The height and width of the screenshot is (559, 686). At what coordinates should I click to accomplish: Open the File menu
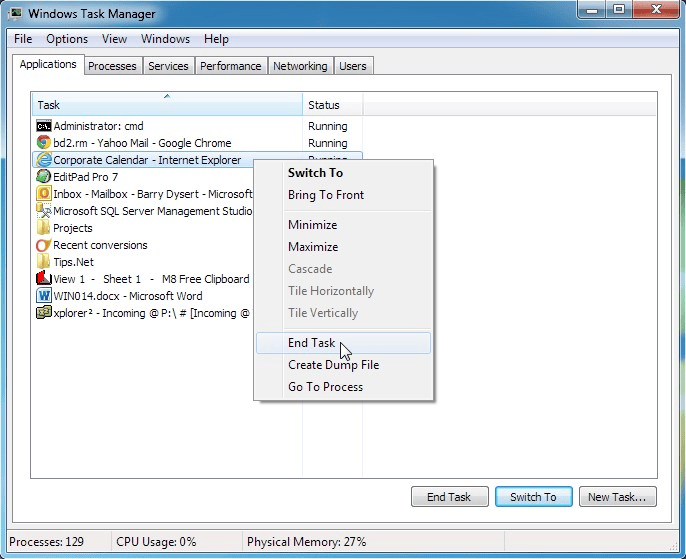pos(23,39)
